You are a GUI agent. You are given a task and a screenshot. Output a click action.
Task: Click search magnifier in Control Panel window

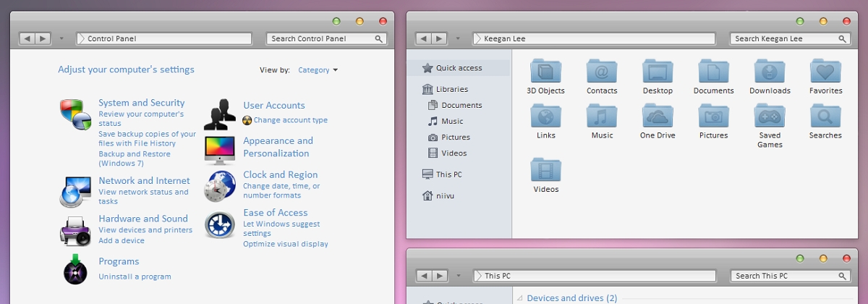tap(378, 39)
